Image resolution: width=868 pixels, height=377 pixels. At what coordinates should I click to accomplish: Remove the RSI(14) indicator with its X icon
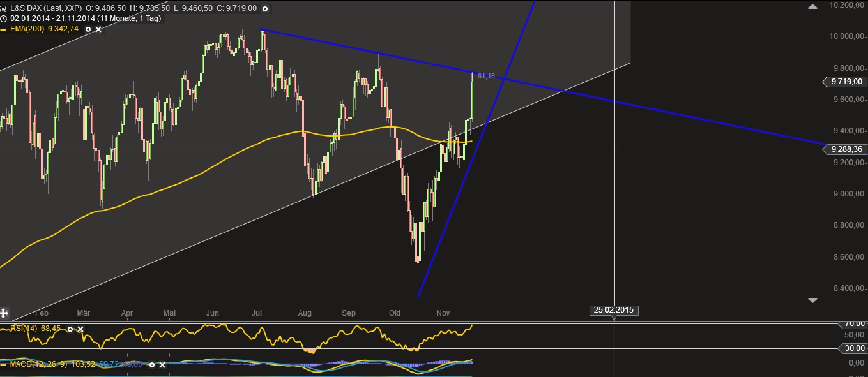click(x=80, y=329)
